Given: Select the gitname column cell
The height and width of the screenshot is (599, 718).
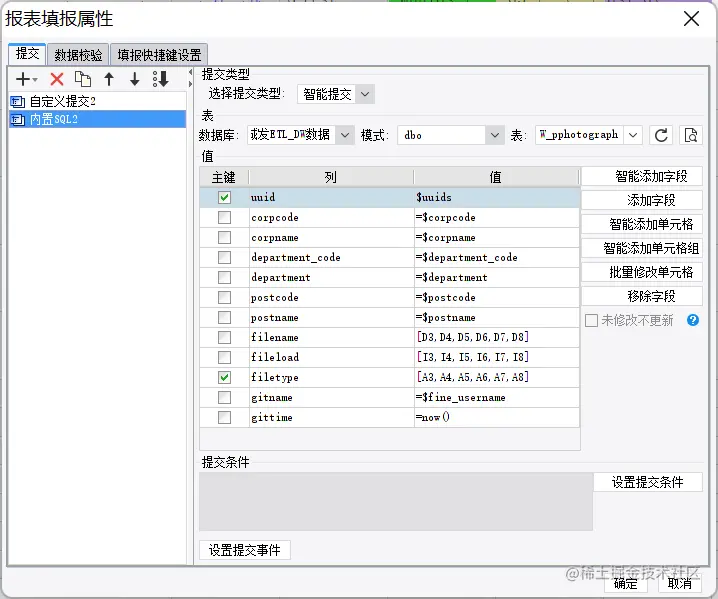Looking at the screenshot, I should (332, 398).
